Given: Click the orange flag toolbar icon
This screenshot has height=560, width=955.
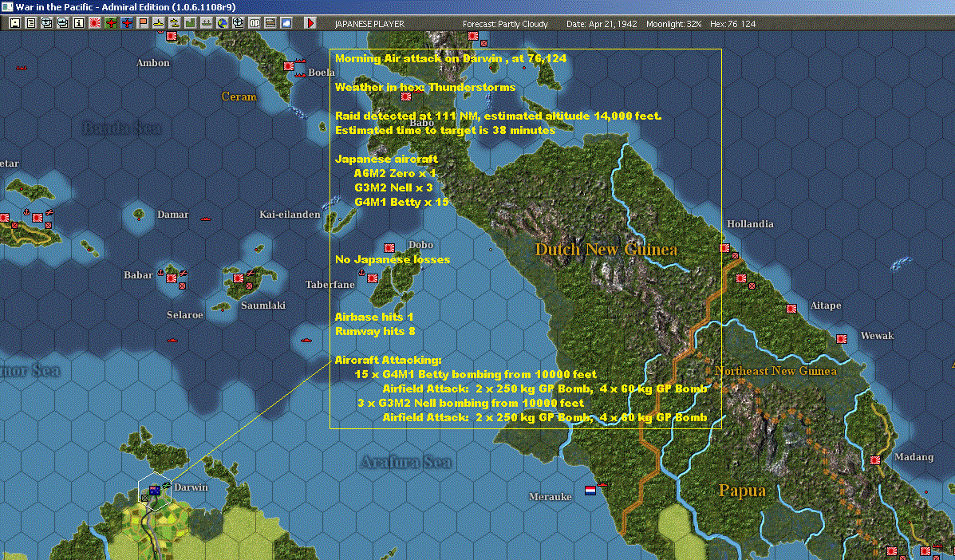Looking at the screenshot, I should point(143,23).
